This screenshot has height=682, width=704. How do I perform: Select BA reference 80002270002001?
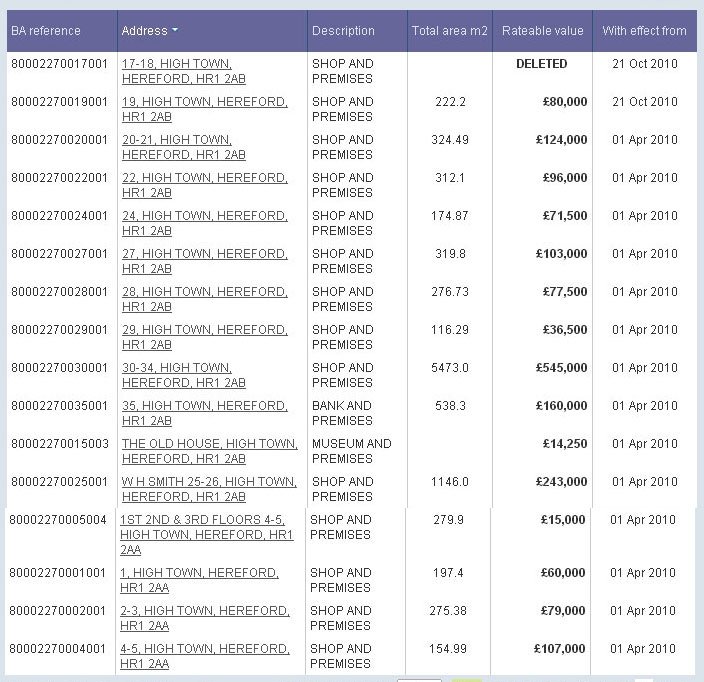(x=57, y=611)
